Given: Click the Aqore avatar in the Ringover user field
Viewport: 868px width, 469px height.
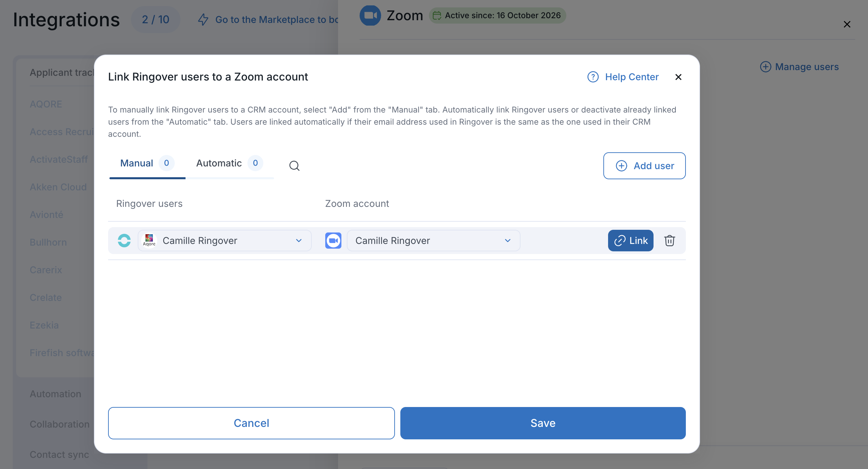Looking at the screenshot, I should [x=149, y=241].
